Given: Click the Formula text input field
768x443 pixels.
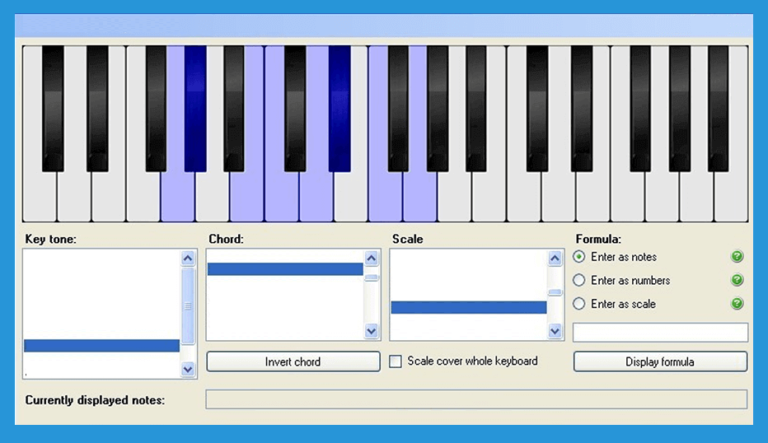Looking at the screenshot, I should click(x=660, y=332).
